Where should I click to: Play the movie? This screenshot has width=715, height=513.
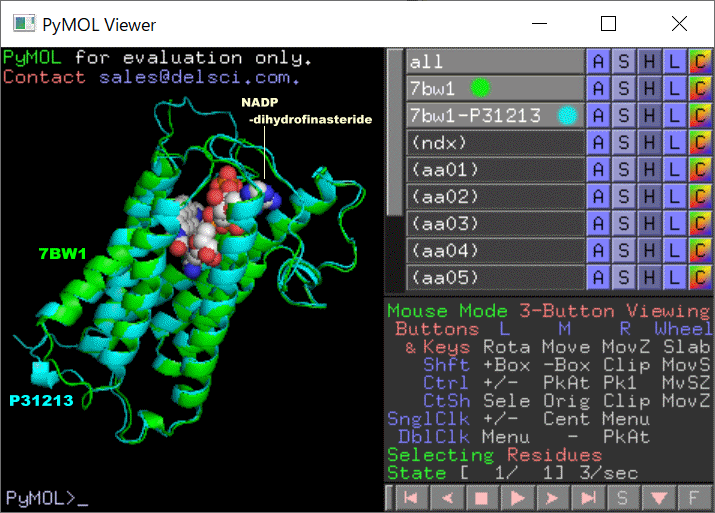[x=517, y=497]
